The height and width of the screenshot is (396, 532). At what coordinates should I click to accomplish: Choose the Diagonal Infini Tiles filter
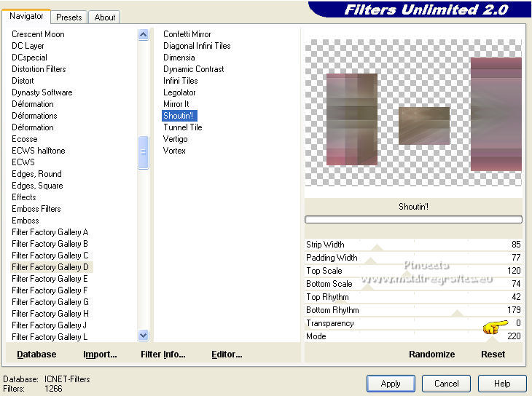[x=197, y=46]
